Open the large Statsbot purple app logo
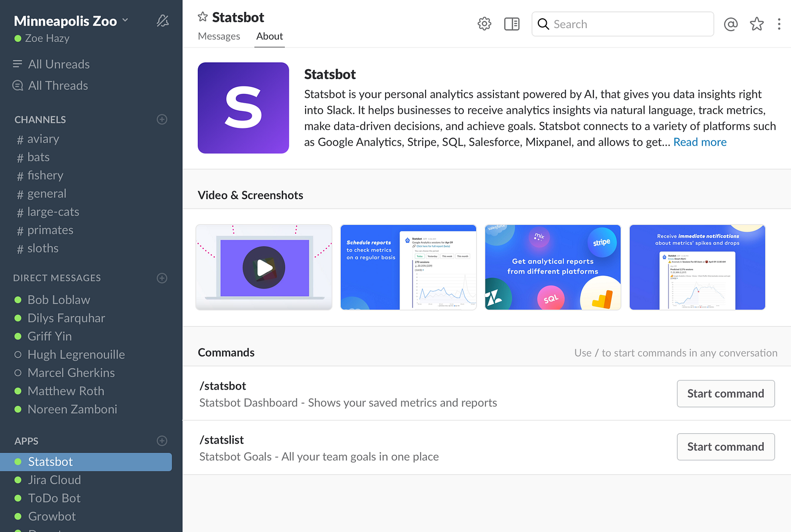Screen dimensions: 791x532 click(243, 108)
